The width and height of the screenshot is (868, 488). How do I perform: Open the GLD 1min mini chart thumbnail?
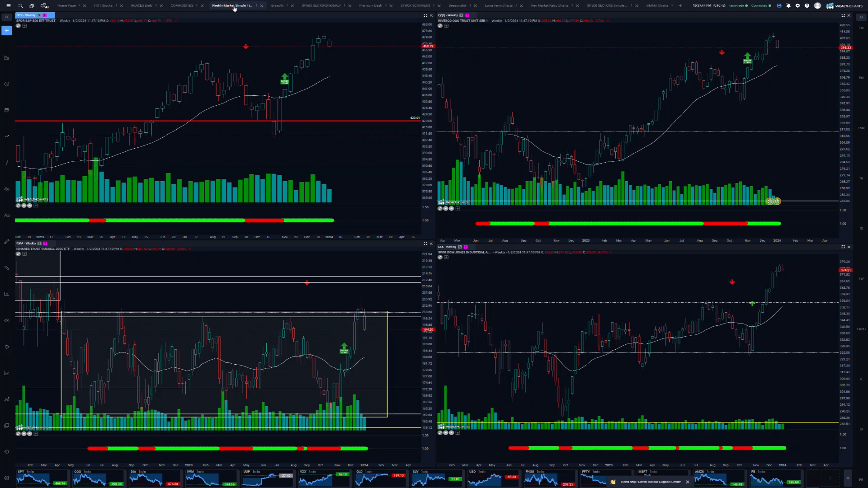[x=380, y=478]
